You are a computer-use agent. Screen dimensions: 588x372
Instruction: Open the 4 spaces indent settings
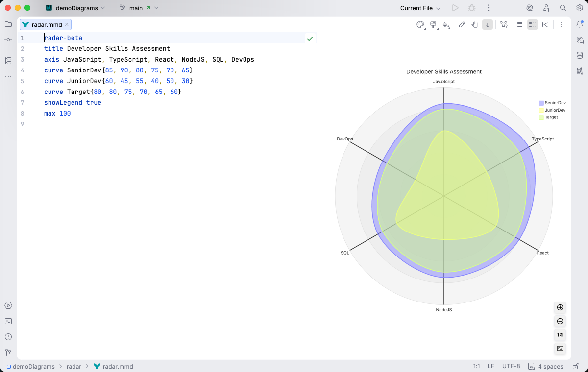(x=546, y=366)
